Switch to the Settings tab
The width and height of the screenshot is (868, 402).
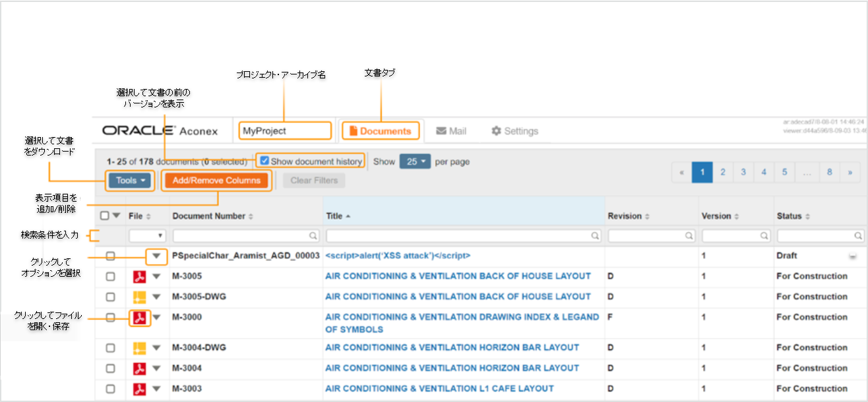click(x=514, y=131)
